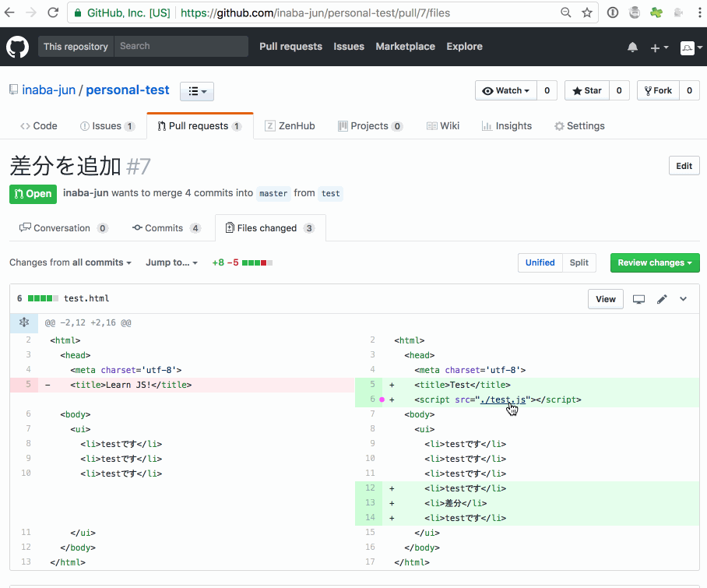Screen dimensions: 707x588
Task: Open the Settings tab
Action: (x=579, y=126)
